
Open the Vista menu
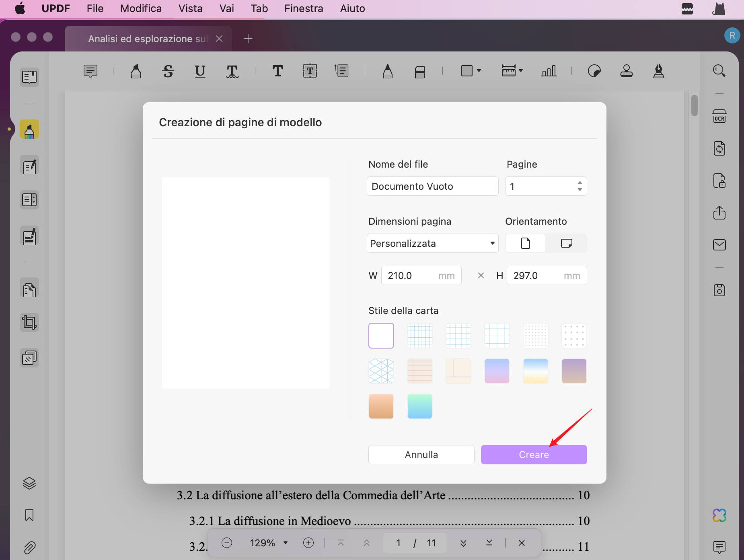(x=190, y=8)
